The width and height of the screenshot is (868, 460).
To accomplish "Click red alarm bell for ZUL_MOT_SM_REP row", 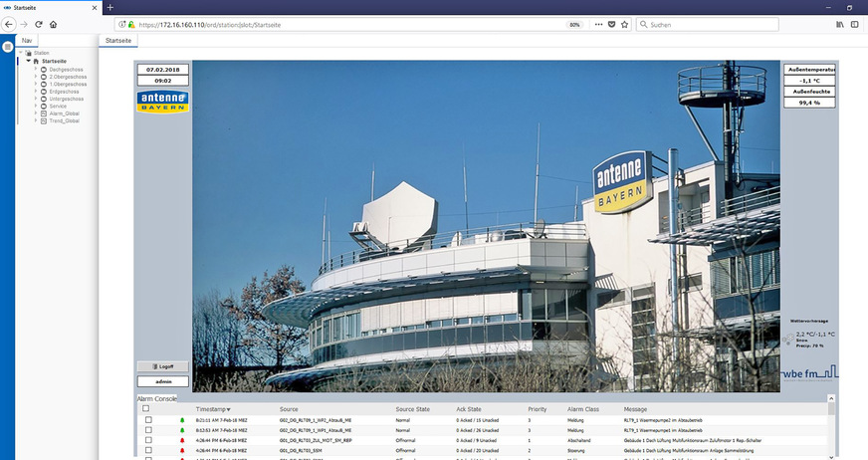I will tap(182, 440).
